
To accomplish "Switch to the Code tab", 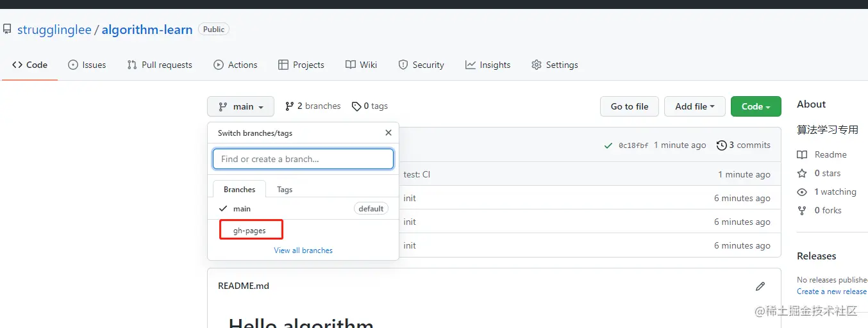I will tap(29, 65).
